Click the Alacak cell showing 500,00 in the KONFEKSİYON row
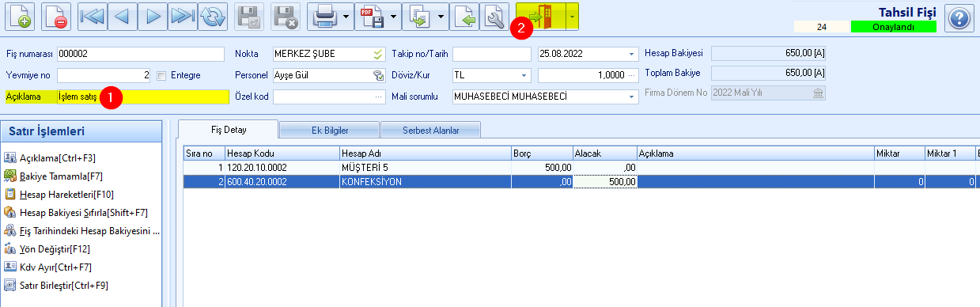The width and height of the screenshot is (980, 307). [605, 181]
